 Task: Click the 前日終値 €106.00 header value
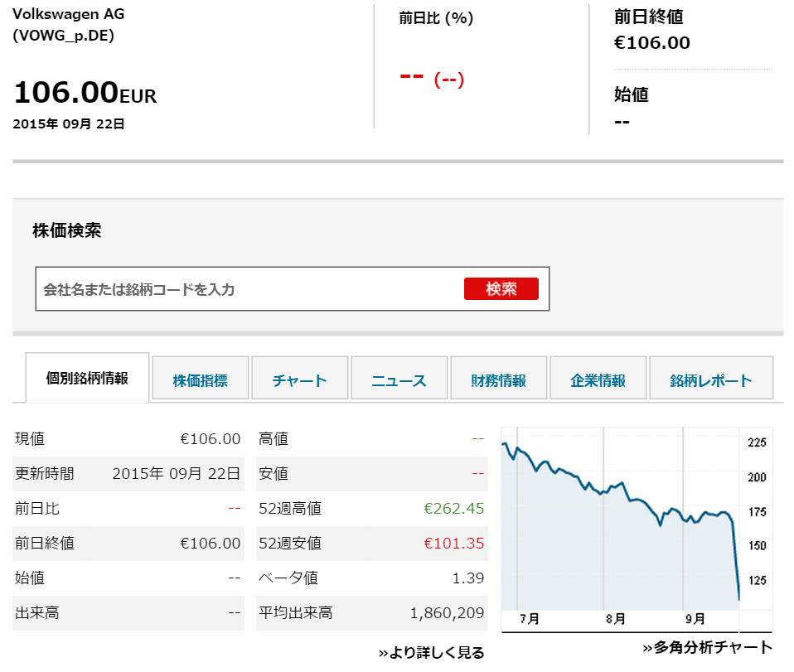point(652,42)
